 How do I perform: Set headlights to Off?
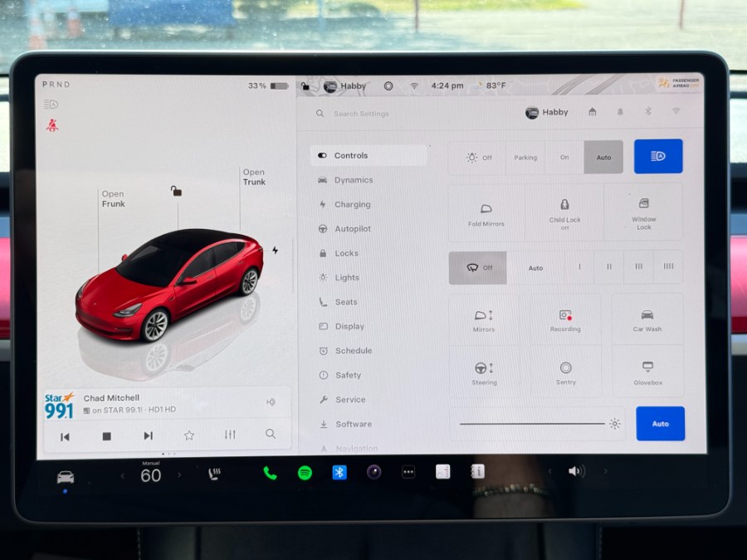(478, 158)
